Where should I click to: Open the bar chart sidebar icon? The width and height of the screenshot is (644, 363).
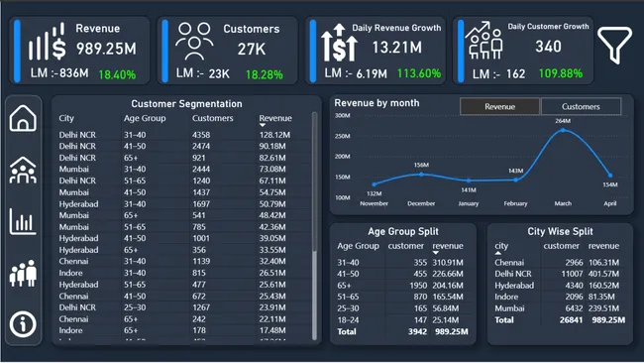tap(23, 221)
